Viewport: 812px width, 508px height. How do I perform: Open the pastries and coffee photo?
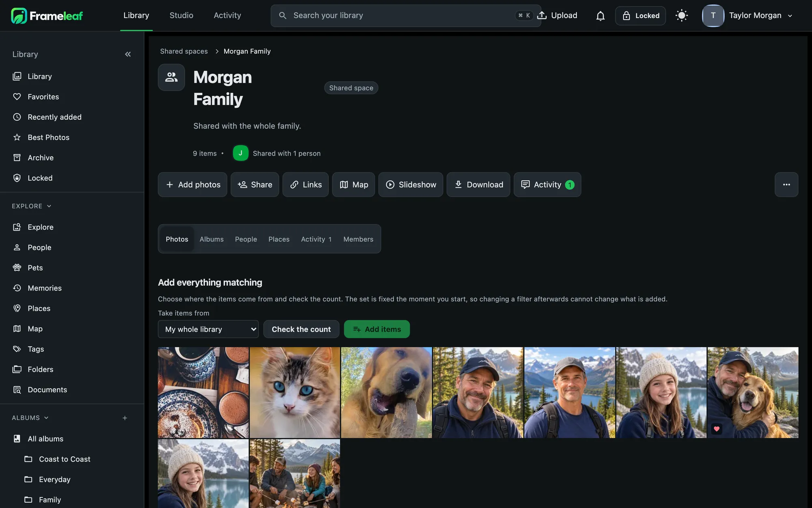(203, 393)
